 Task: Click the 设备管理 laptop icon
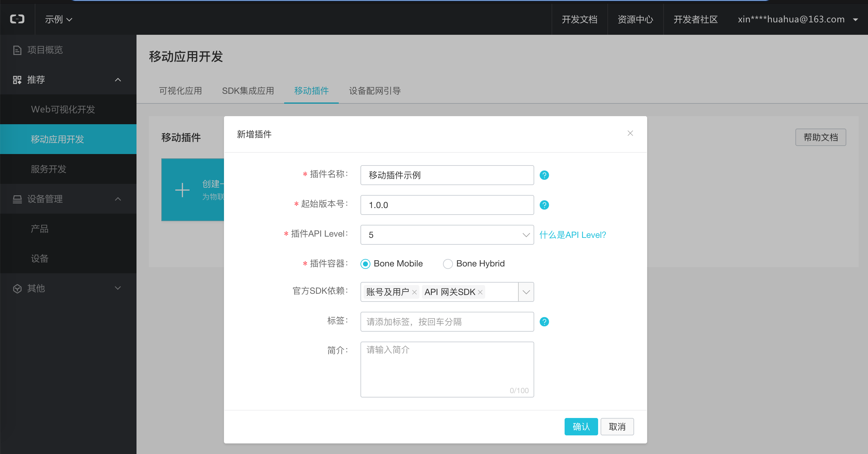(x=17, y=199)
